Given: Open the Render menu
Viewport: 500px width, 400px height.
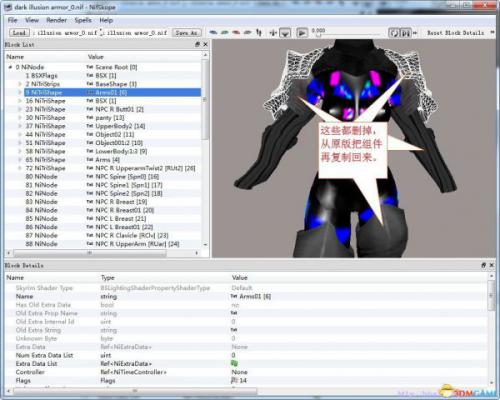Looking at the screenshot, I should tap(56, 20).
